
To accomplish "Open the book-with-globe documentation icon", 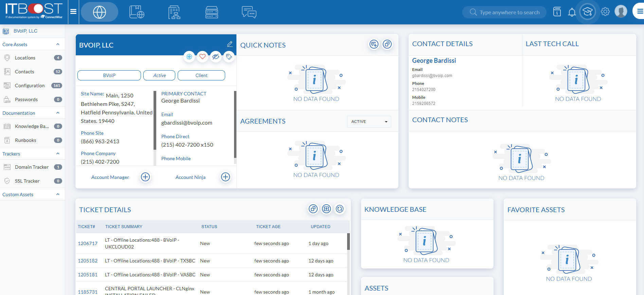I will click(x=137, y=12).
